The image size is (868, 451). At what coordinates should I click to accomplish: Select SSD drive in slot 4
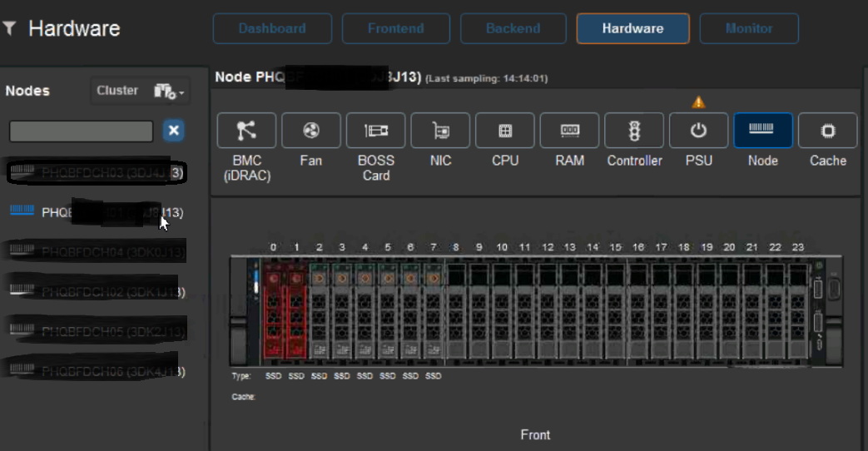(x=365, y=311)
